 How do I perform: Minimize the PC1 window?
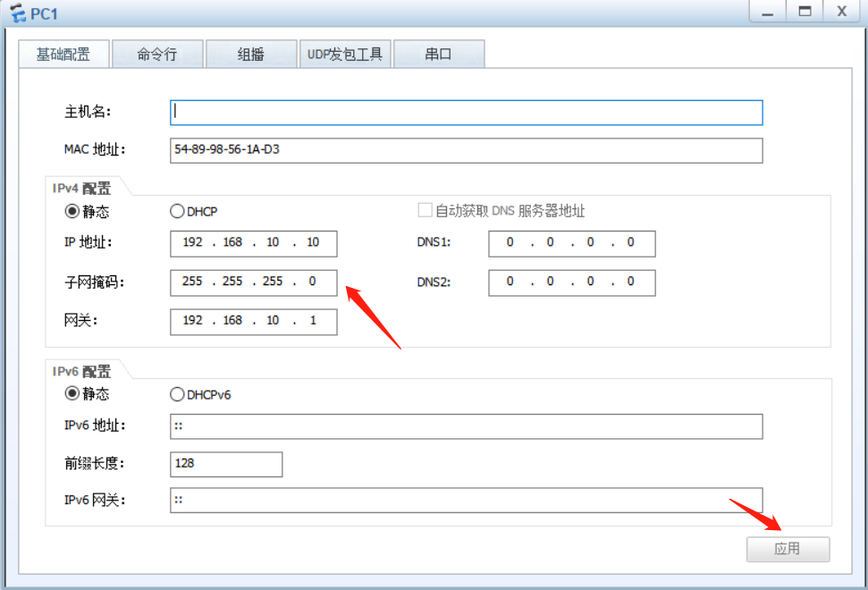click(767, 11)
